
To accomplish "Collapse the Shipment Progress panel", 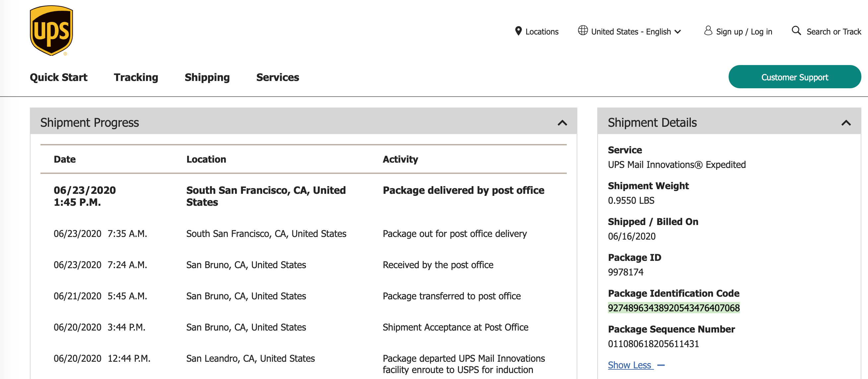I will coord(562,123).
